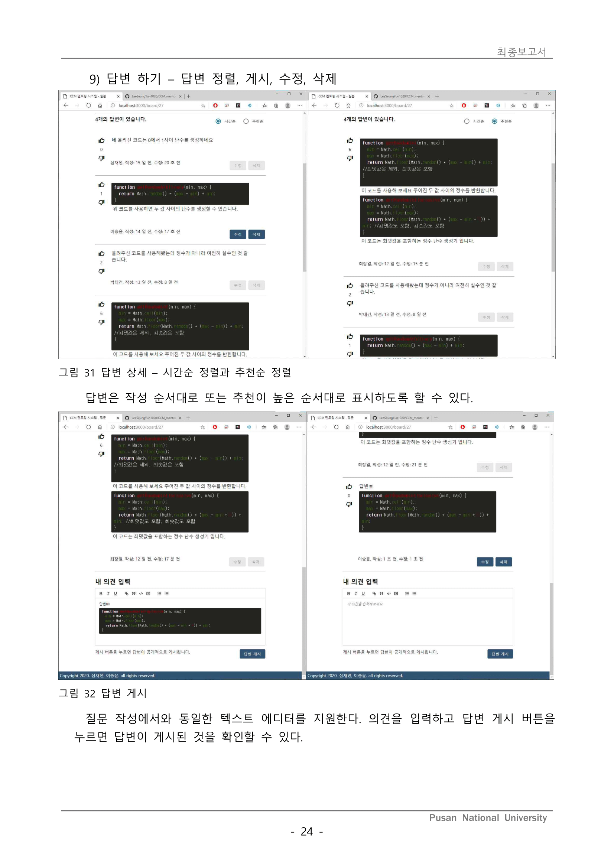Insert an image in the draft-answer editor
Image resolution: width=614 pixels, height=868 pixels.
pyautogui.click(x=148, y=594)
